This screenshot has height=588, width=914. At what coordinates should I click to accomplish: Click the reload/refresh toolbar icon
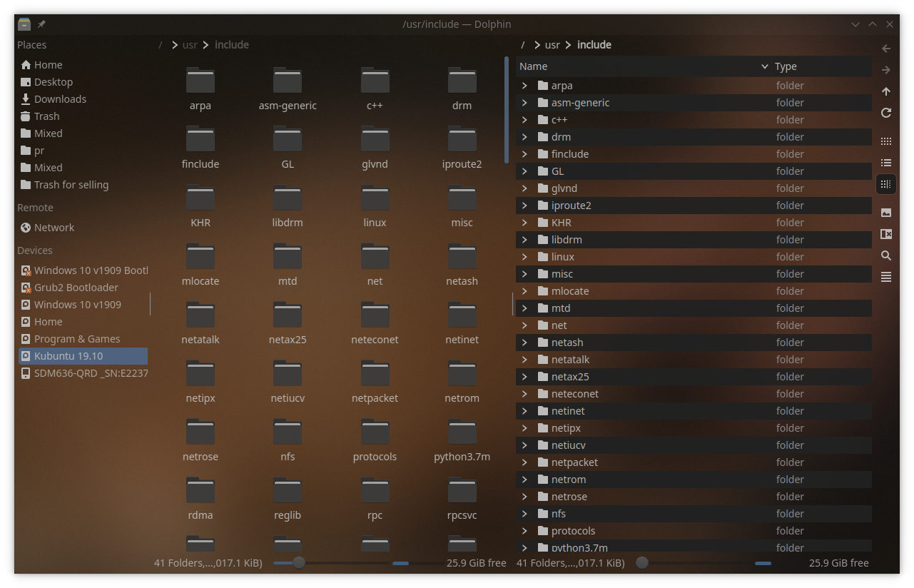click(886, 113)
